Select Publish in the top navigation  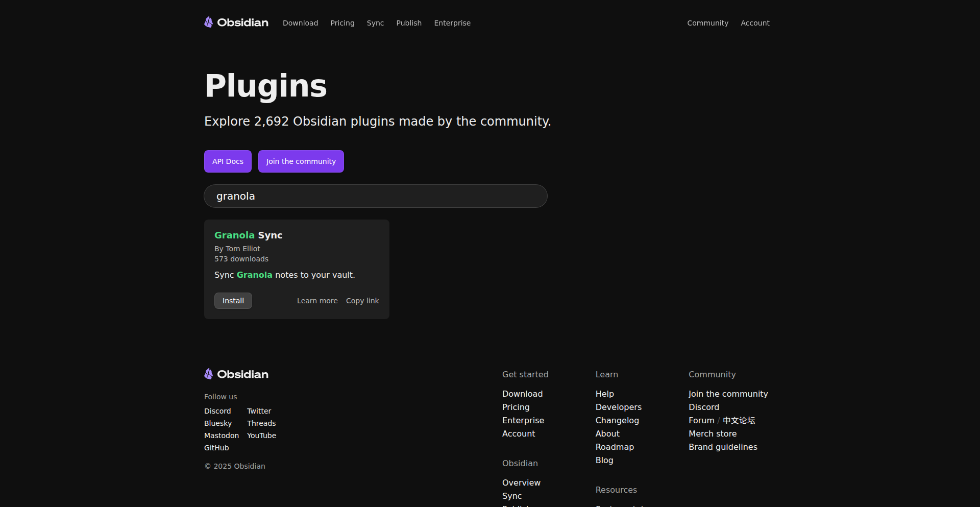click(x=409, y=23)
